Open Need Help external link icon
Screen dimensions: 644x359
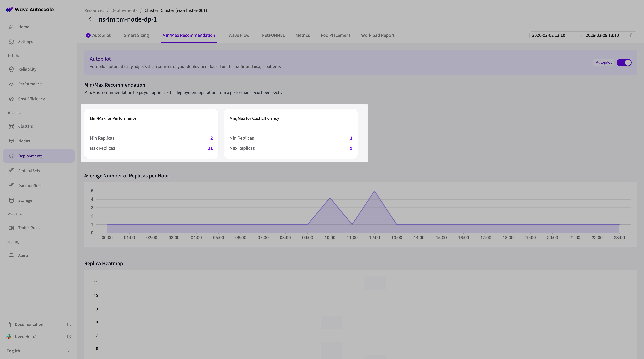click(69, 337)
